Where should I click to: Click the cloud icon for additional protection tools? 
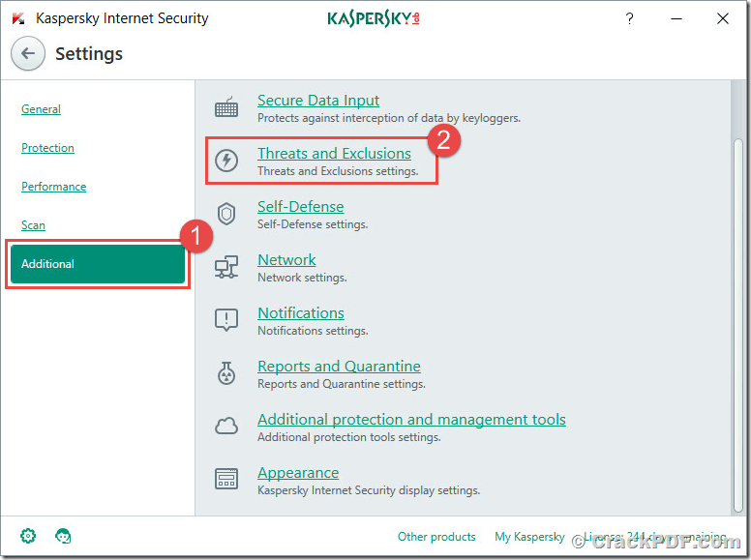(226, 426)
